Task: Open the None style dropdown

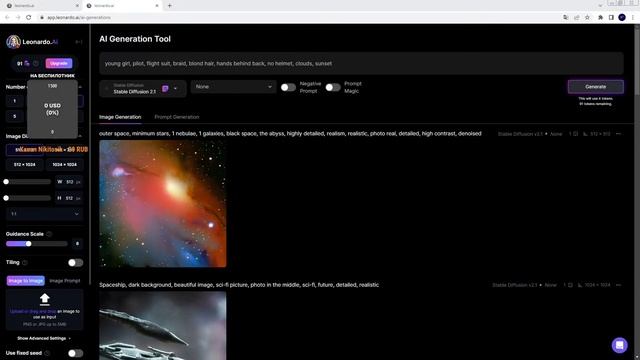Action: pyautogui.click(x=233, y=87)
